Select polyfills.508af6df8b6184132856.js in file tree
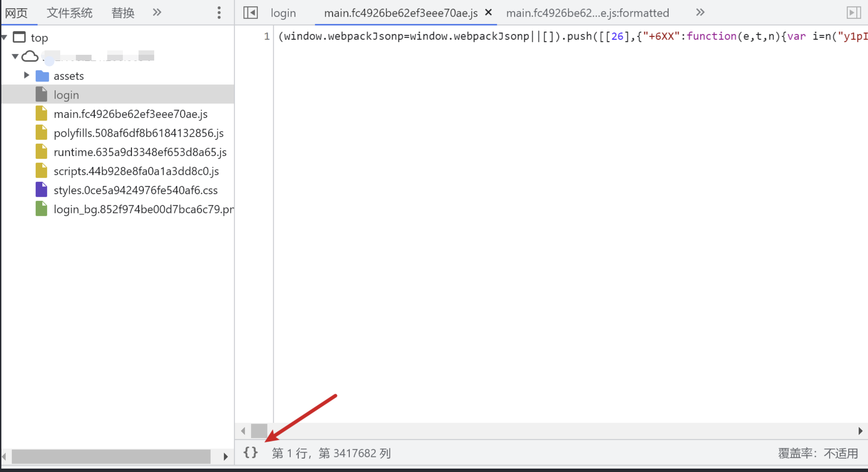The width and height of the screenshot is (868, 472). (139, 133)
